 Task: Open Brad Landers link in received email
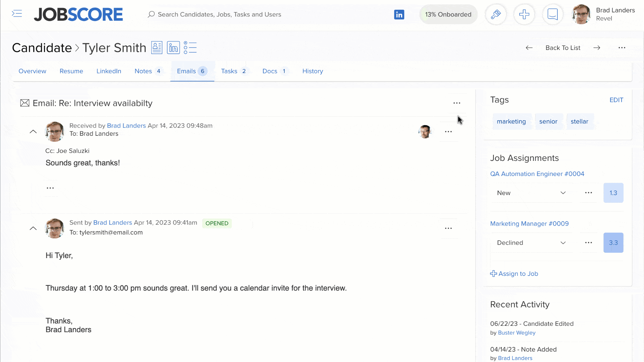(x=126, y=126)
